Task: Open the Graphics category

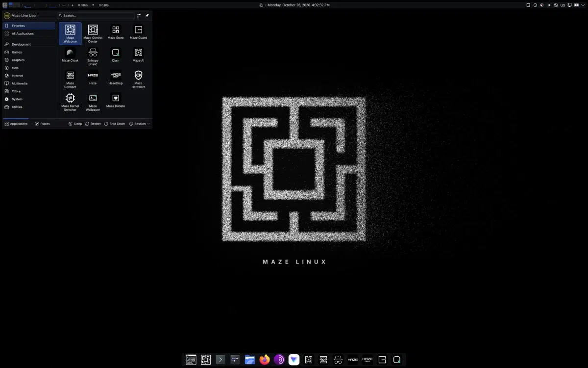Action: [x=29, y=60]
